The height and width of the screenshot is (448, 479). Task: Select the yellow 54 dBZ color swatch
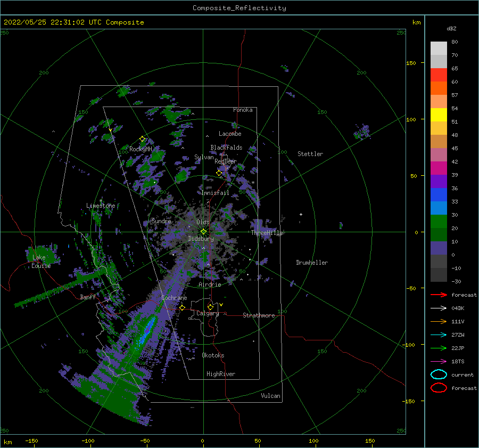439,115
